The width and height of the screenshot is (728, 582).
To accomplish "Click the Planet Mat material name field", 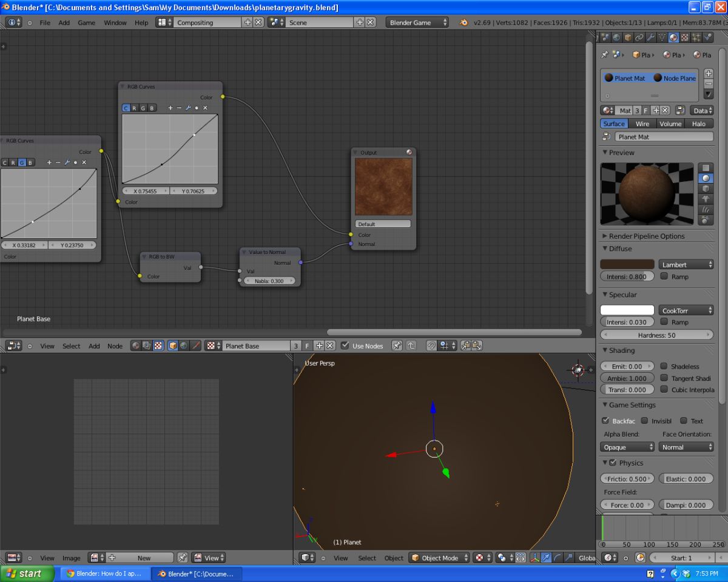I will (x=664, y=137).
